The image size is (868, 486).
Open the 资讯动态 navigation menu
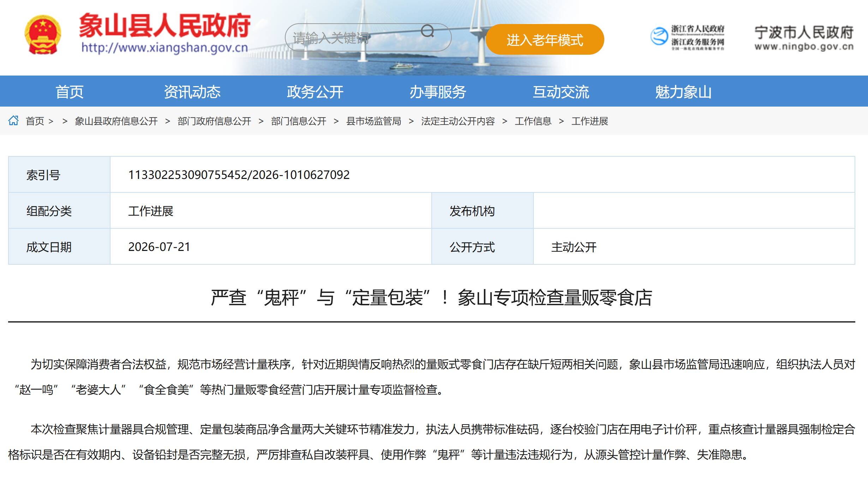point(192,92)
